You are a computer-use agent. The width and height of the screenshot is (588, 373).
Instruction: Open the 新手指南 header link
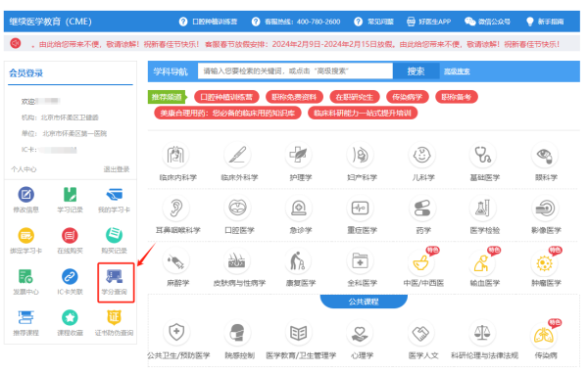coord(545,22)
